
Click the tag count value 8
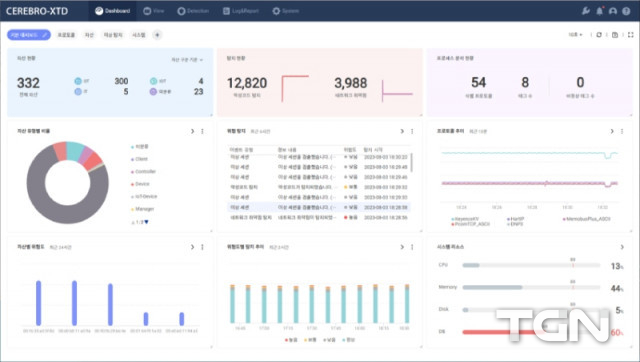click(x=525, y=82)
